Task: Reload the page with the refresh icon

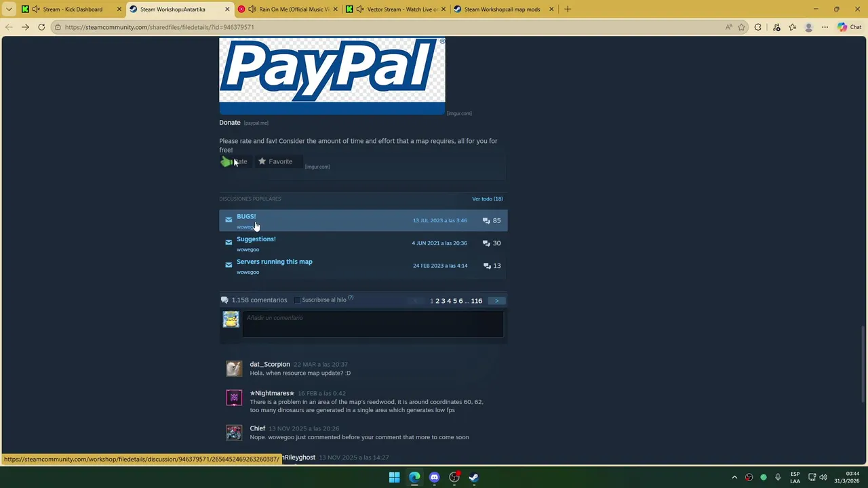Action: [x=41, y=27]
